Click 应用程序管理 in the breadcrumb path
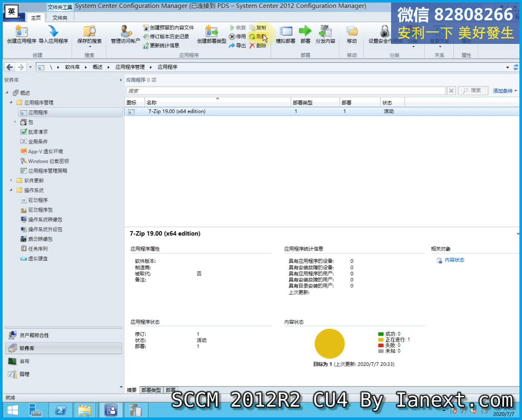The image size is (522, 420). pyautogui.click(x=130, y=67)
